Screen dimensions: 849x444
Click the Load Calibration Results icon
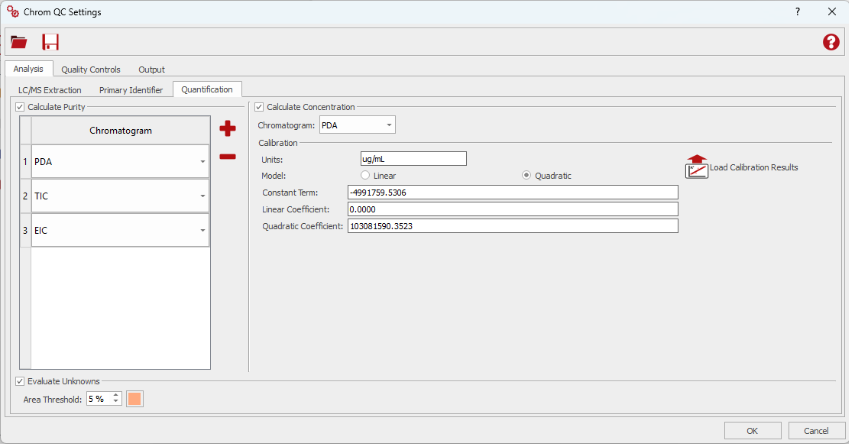[x=696, y=166]
